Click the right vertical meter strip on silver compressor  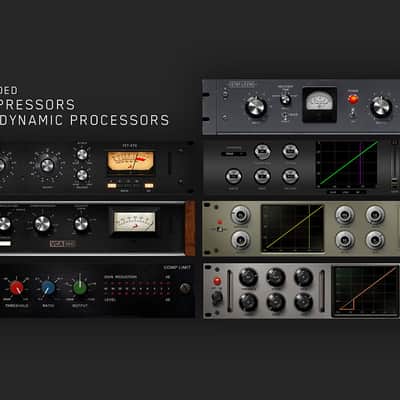(322, 291)
